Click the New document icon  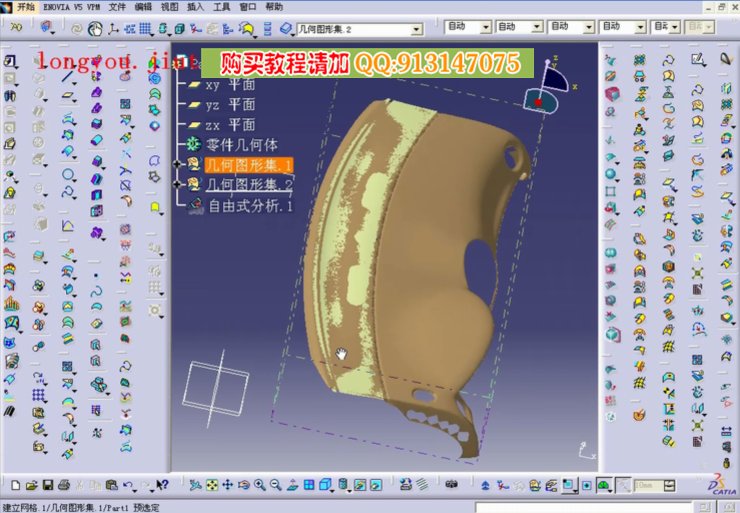coord(15,485)
